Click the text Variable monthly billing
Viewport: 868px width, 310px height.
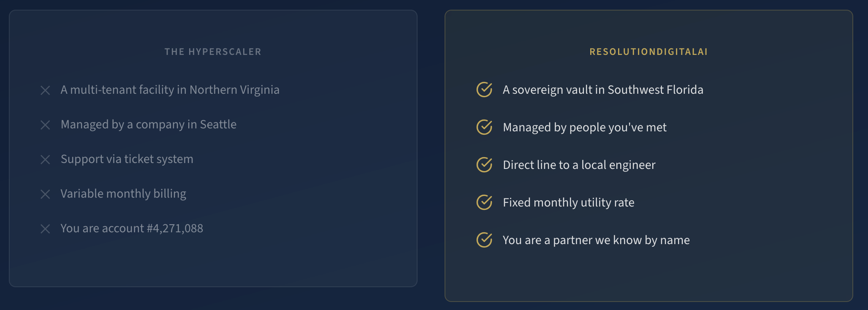(123, 194)
